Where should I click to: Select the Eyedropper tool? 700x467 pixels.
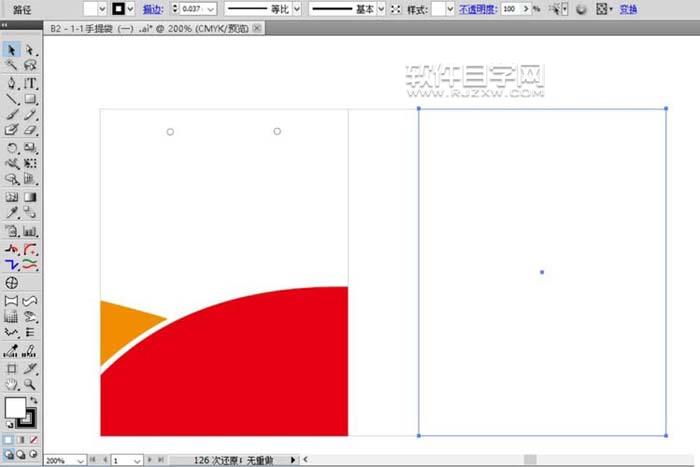(x=11, y=213)
